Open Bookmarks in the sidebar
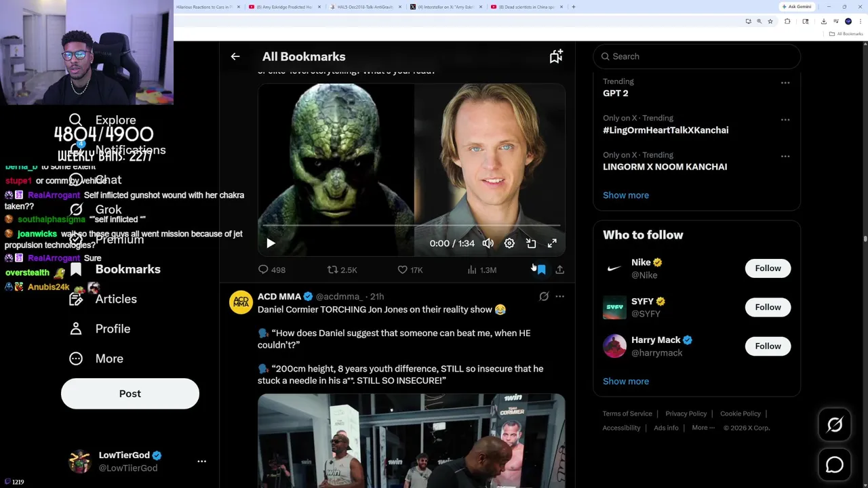Viewport: 868px width, 488px height. (115, 270)
